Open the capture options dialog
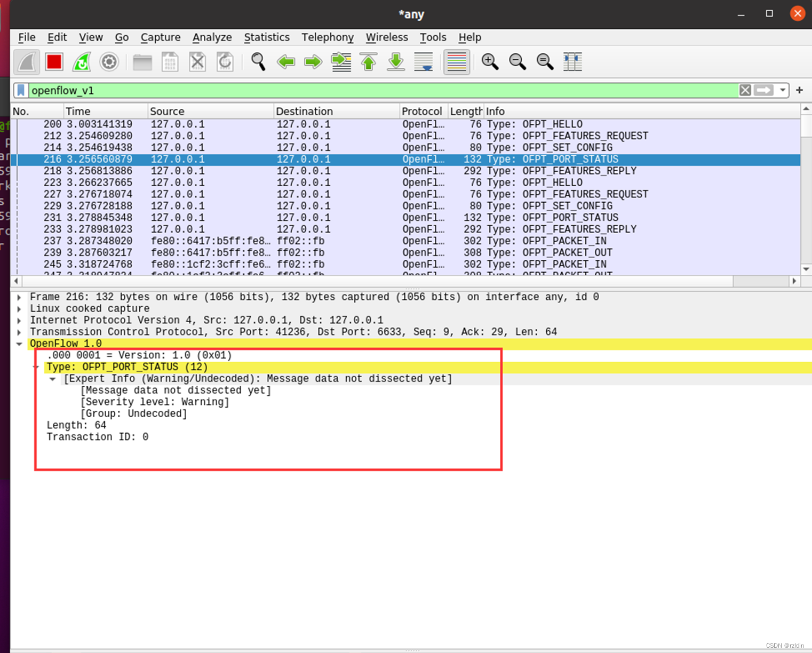This screenshot has height=653, width=812. click(x=109, y=62)
